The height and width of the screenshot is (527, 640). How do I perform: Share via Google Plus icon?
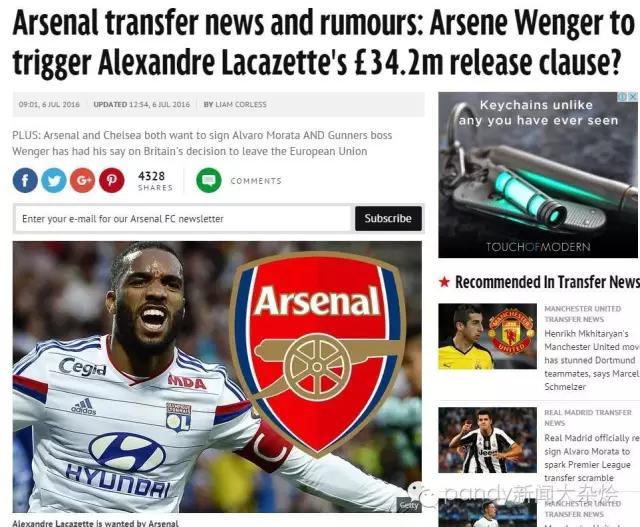pyautogui.click(x=82, y=180)
